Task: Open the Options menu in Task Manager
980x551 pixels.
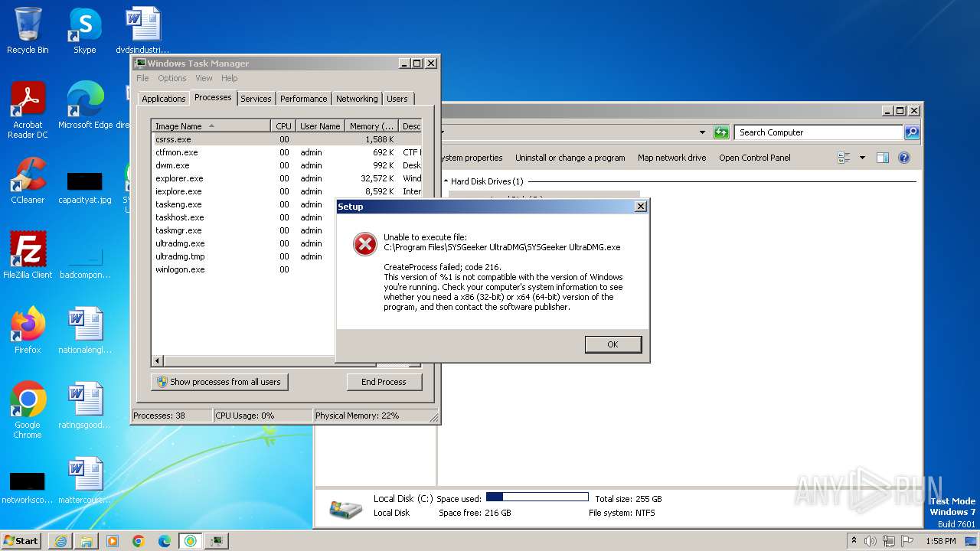Action: pos(172,78)
